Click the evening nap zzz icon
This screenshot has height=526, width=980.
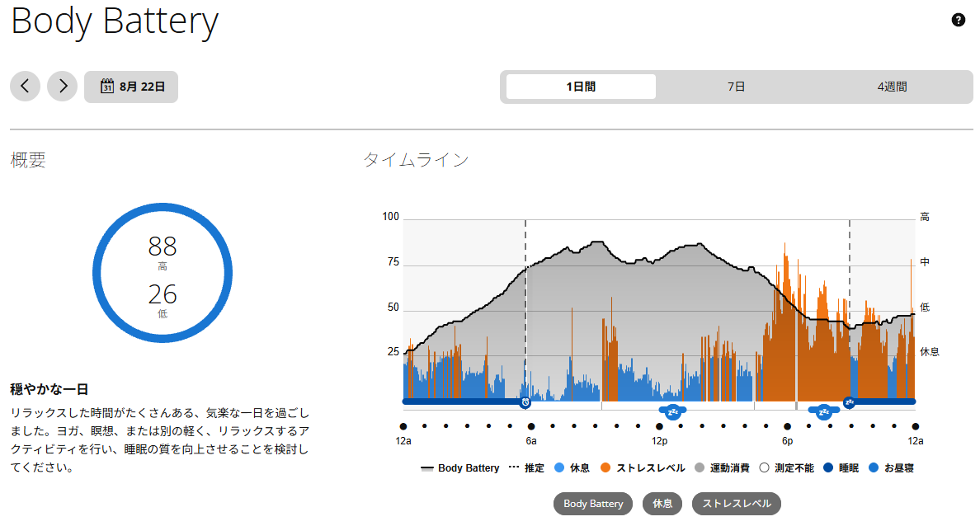pos(824,411)
